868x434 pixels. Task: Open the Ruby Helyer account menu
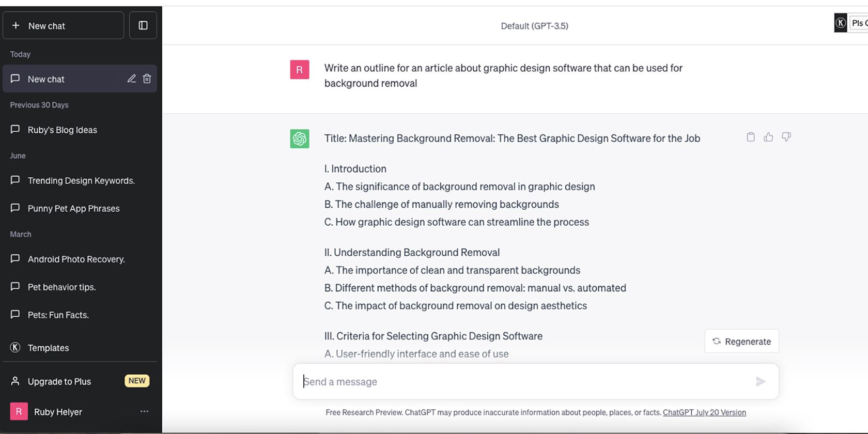pyautogui.click(x=58, y=412)
